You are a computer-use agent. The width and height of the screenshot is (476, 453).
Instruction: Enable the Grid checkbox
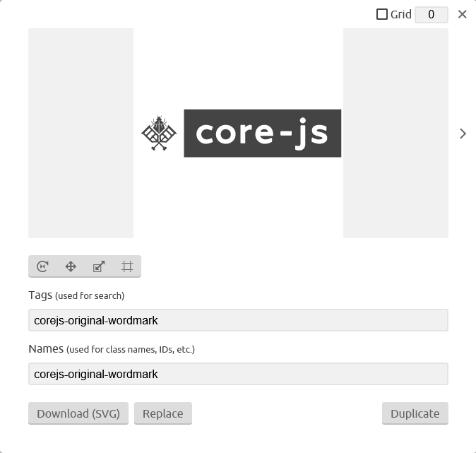(x=382, y=14)
